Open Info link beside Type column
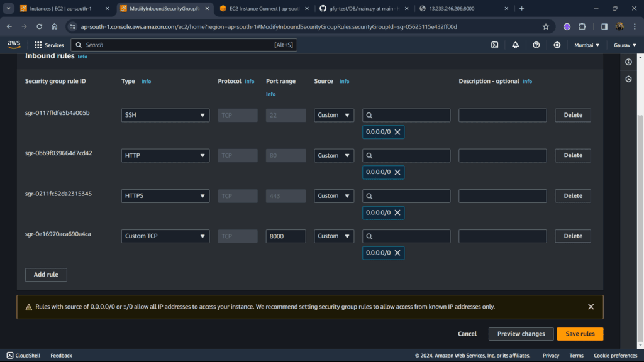 point(146,81)
